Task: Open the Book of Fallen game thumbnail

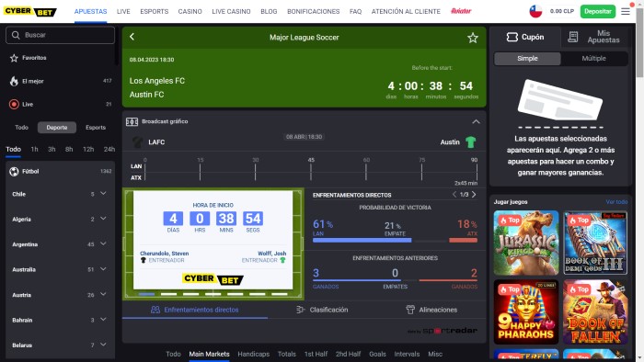Action: point(595,312)
